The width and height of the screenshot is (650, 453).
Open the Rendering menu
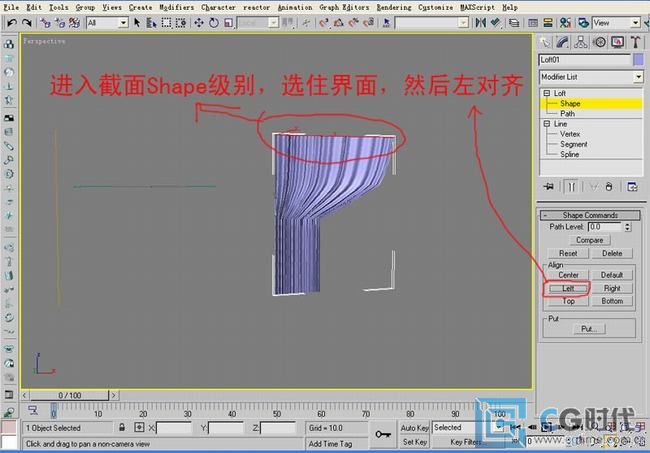pyautogui.click(x=394, y=7)
